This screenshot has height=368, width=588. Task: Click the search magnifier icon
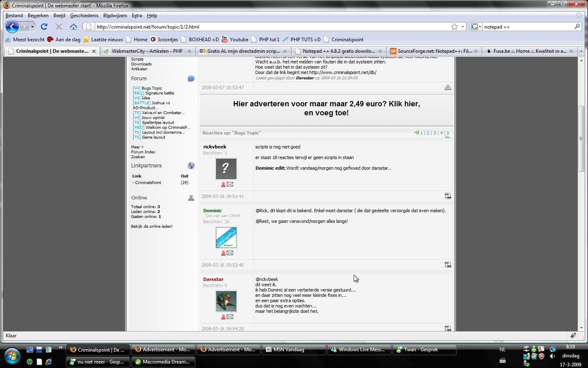point(577,27)
